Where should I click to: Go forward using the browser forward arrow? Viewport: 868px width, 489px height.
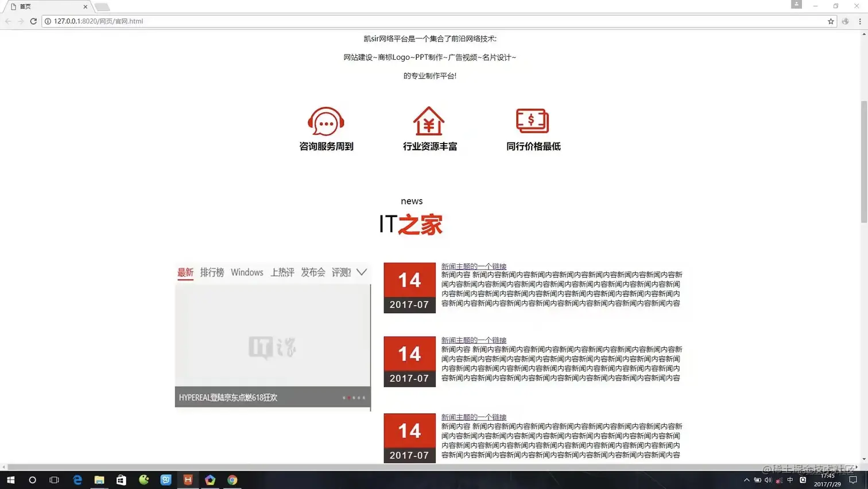[x=21, y=21]
